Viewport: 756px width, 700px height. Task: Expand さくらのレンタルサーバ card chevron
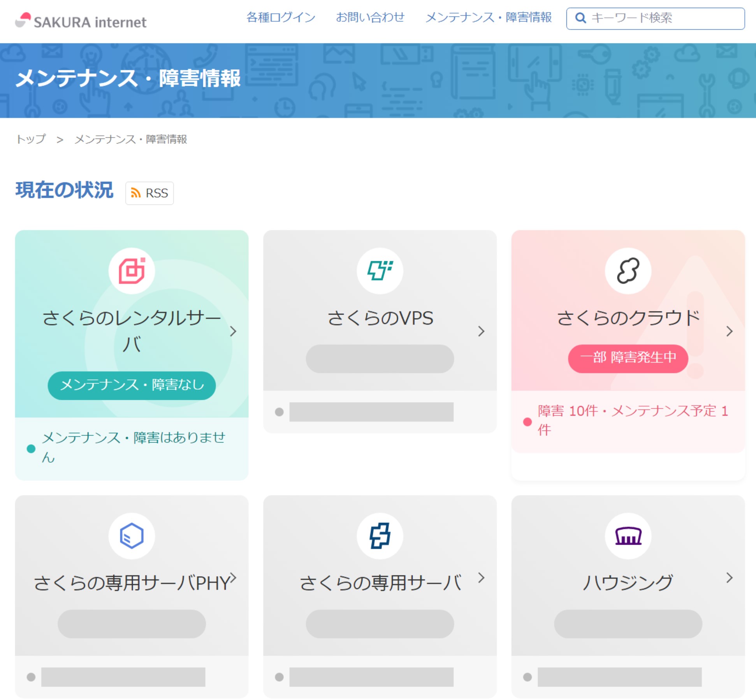233,331
